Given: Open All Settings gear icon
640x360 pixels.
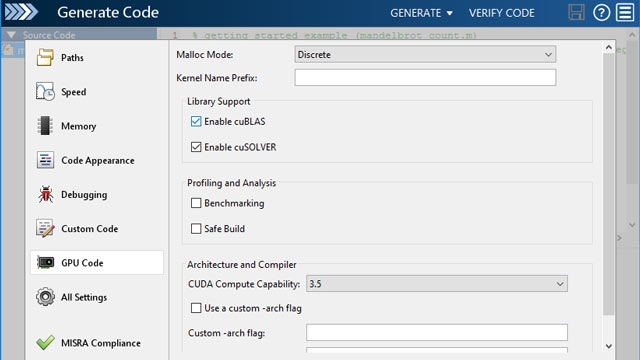Looking at the screenshot, I should (x=45, y=297).
